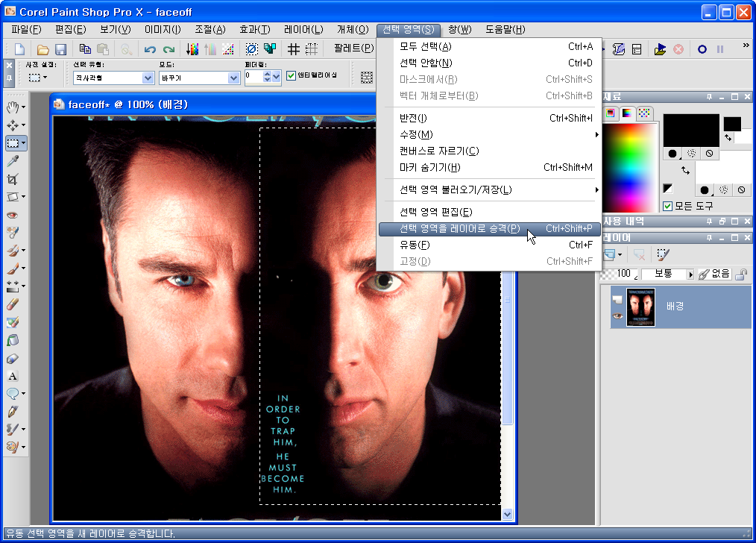Click the Redo arrow icon
756x543 pixels.
[x=168, y=48]
